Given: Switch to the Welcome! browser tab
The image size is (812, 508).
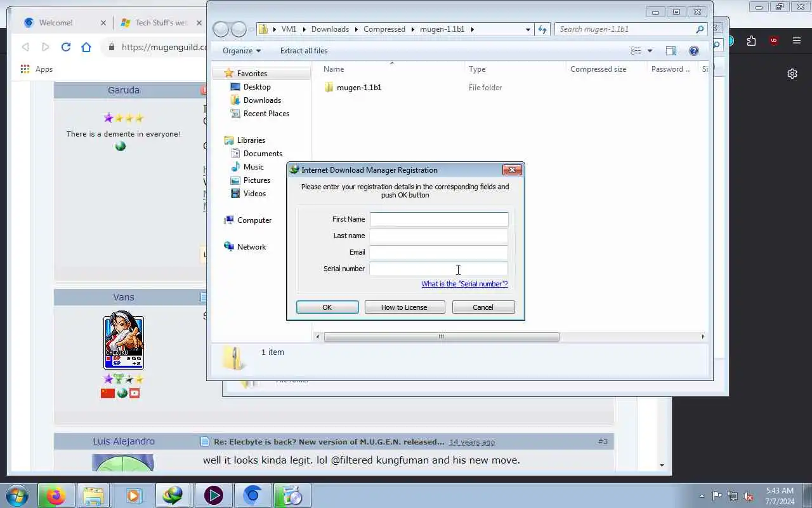Looking at the screenshot, I should 56,23.
